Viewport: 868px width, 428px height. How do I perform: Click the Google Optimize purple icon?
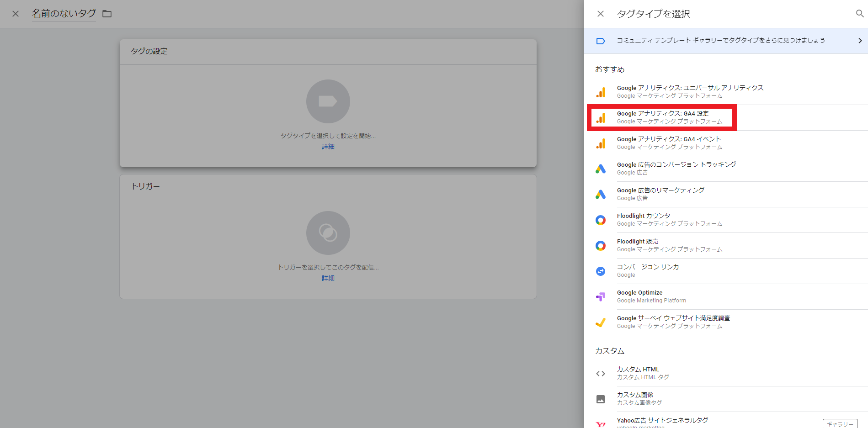click(x=601, y=297)
